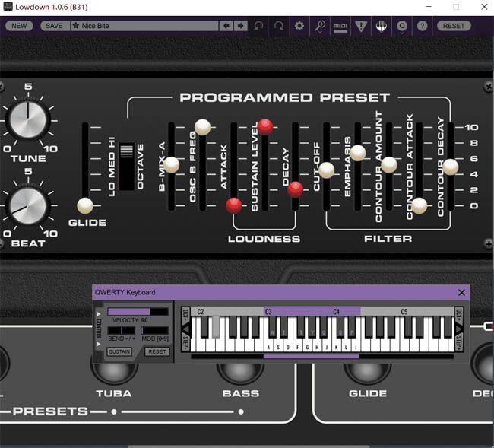Click the VELOCITY bar in QWERTY Keyboard
494x448 pixels.
point(138,312)
